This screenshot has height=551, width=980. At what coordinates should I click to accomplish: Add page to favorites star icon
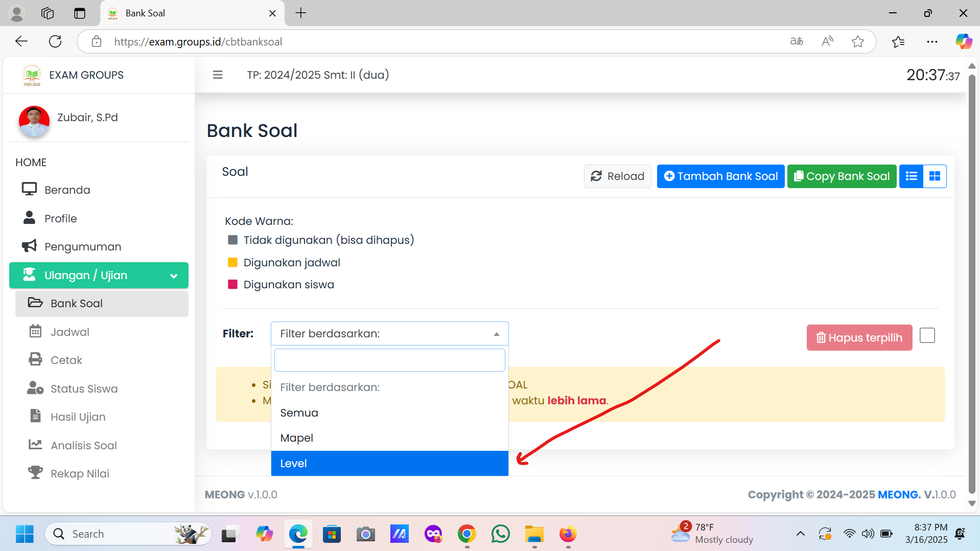pos(858,41)
